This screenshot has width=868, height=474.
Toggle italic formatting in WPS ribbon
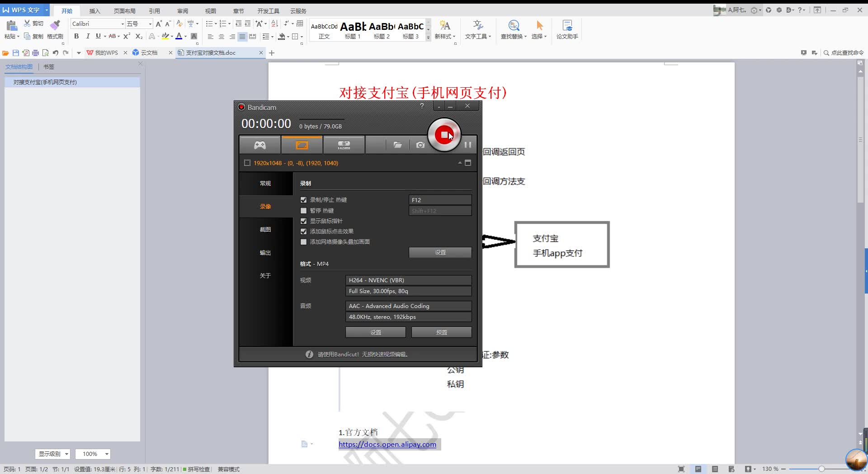coord(88,36)
